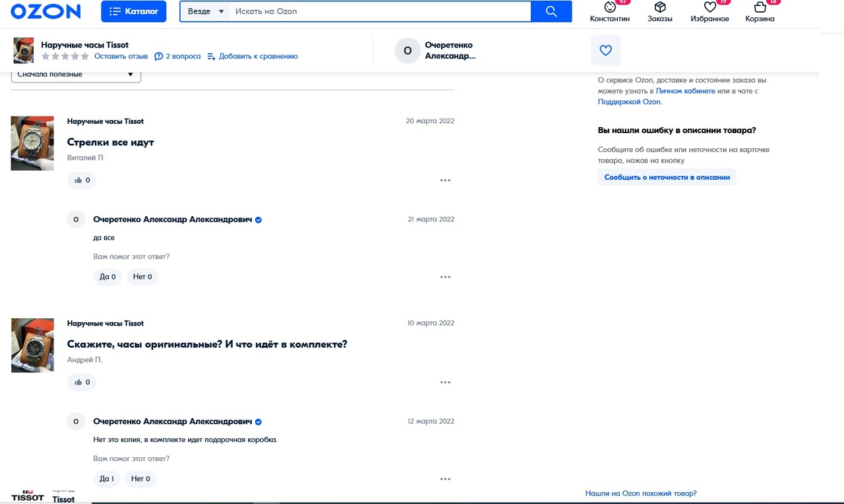This screenshot has width=844, height=504.
Task: Click the Оставить отзыв link
Action: (x=121, y=57)
